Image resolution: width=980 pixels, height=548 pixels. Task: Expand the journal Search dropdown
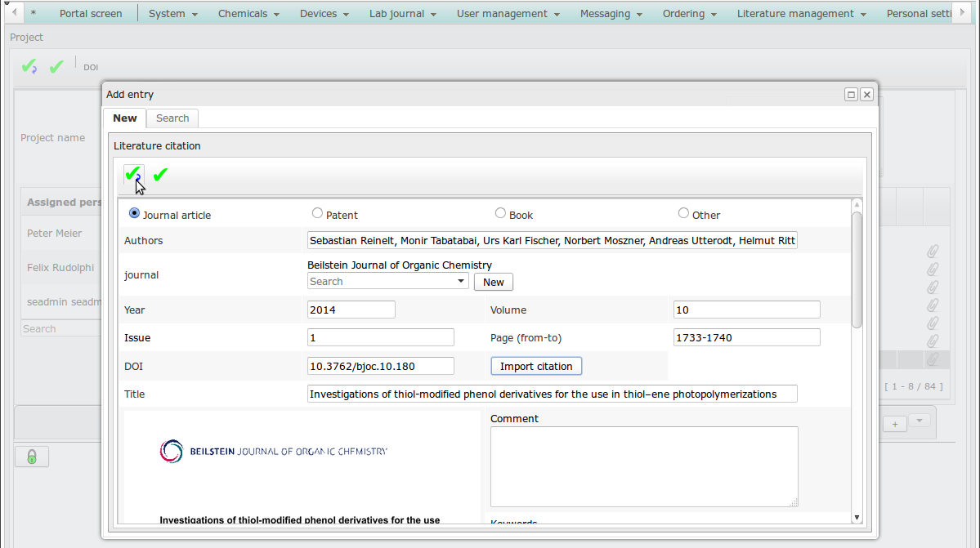pos(461,282)
